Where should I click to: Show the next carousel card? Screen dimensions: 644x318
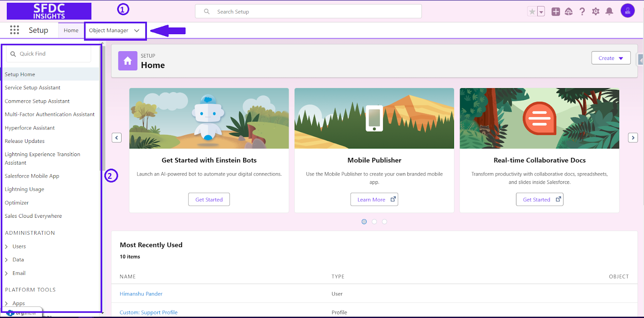pos(633,138)
